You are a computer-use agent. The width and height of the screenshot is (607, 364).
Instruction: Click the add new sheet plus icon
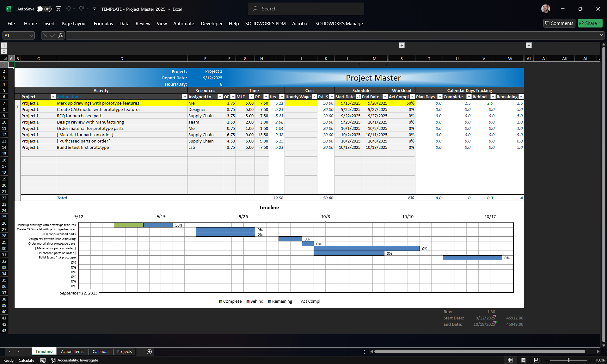(149, 352)
